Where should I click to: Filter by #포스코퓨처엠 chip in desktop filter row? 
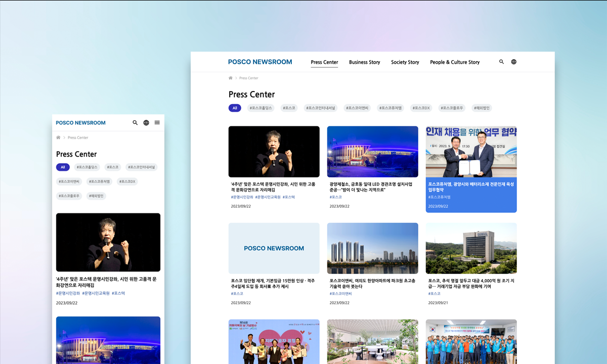coord(391,108)
